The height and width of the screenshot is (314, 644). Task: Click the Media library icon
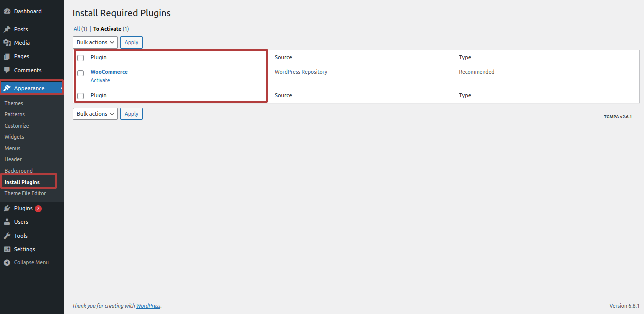click(x=7, y=43)
